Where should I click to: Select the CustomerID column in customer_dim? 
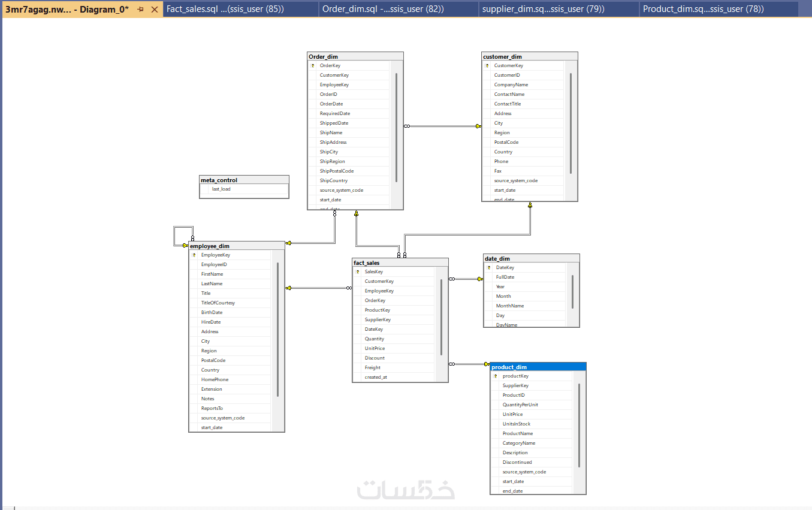pyautogui.click(x=523, y=75)
